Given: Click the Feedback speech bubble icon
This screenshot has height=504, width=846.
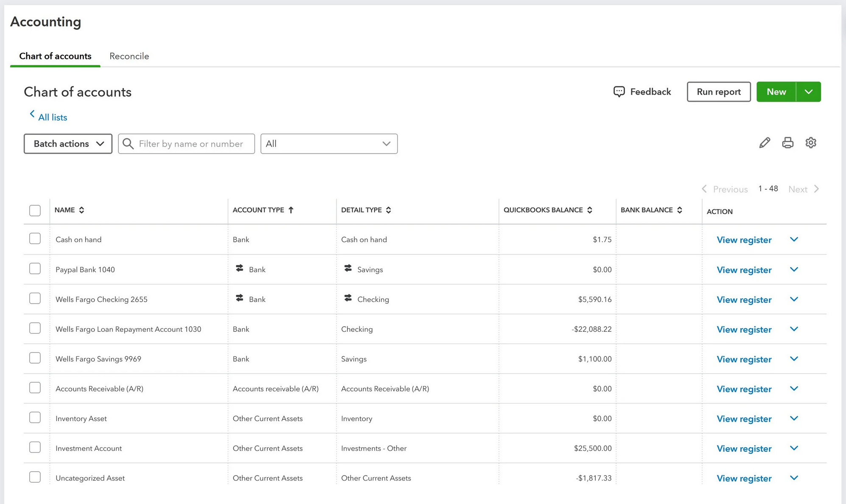Looking at the screenshot, I should (619, 92).
